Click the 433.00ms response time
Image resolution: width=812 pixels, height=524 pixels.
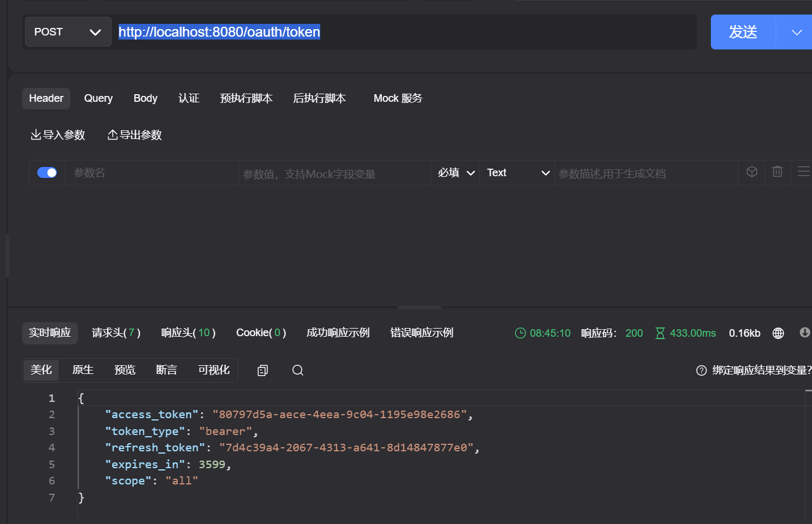pyautogui.click(x=693, y=333)
